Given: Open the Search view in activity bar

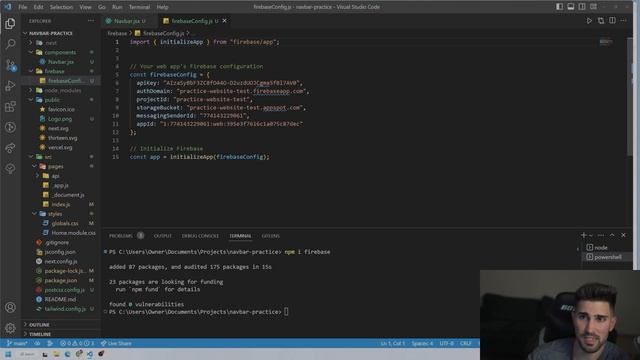Looking at the screenshot, I should 10,44.
